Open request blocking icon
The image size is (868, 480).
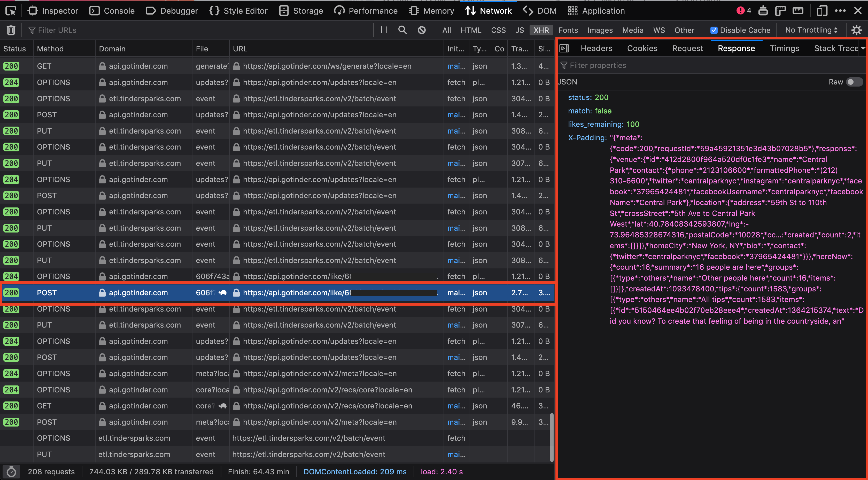[x=422, y=30]
